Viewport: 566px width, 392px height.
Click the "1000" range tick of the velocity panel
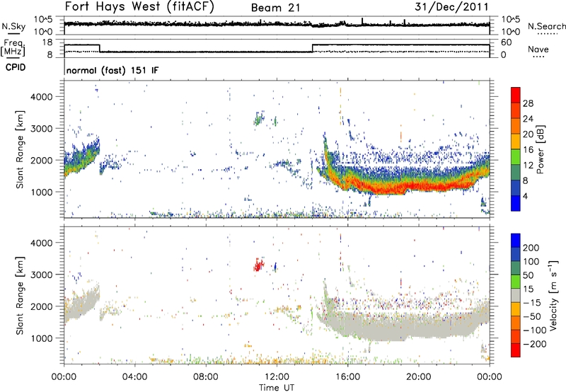[42, 338]
